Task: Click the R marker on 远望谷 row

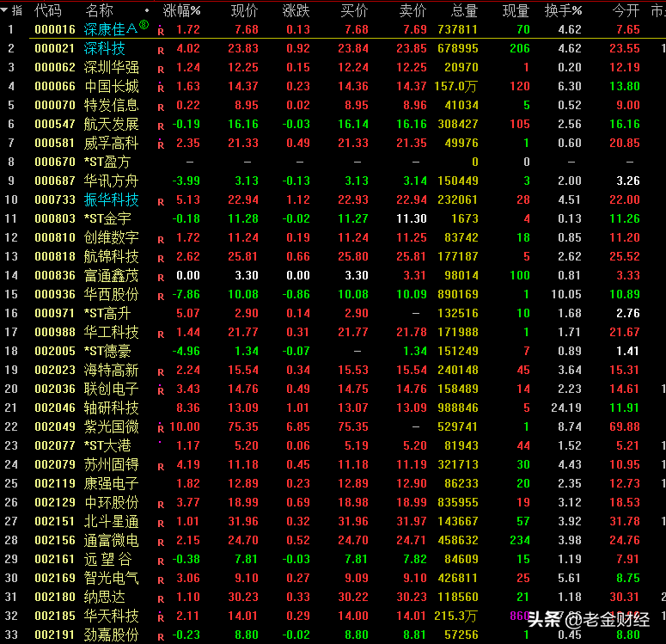Action: pyautogui.click(x=161, y=561)
